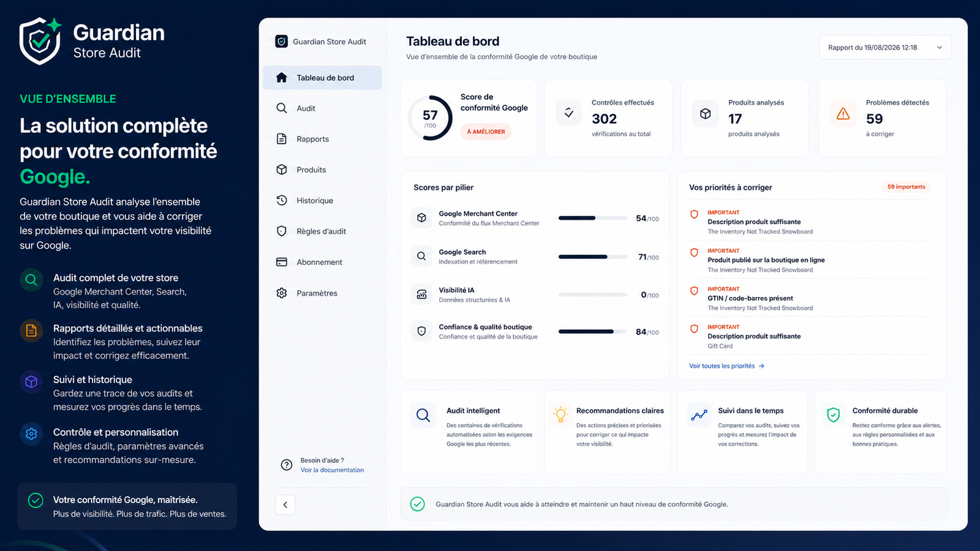Click the card icon beside Abonnement
Viewport: 980px width, 551px height.
click(282, 262)
